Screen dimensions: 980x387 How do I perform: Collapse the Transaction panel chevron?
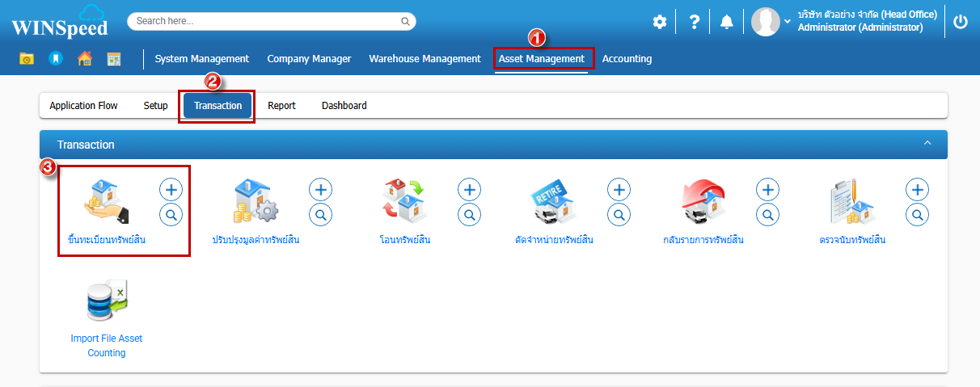click(927, 144)
